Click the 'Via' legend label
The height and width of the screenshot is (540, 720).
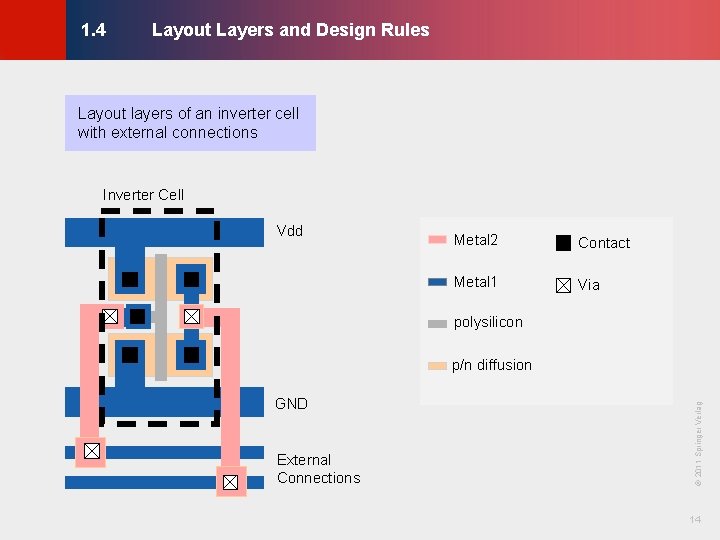pyautogui.click(x=589, y=285)
